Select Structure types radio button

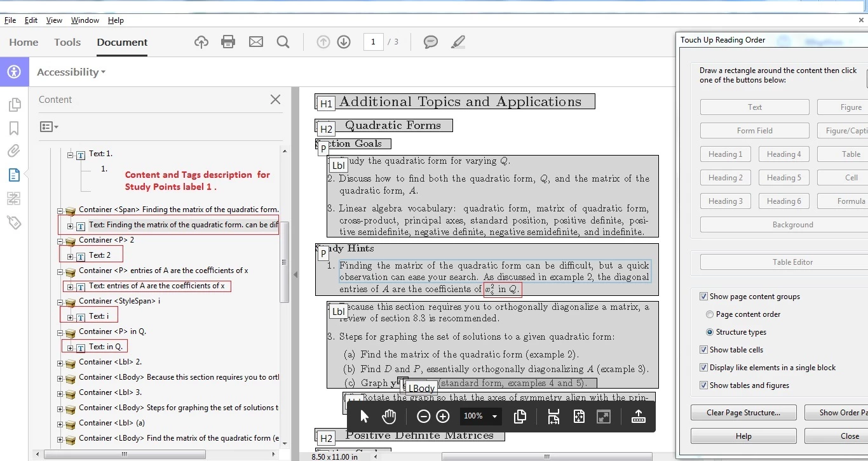(710, 332)
